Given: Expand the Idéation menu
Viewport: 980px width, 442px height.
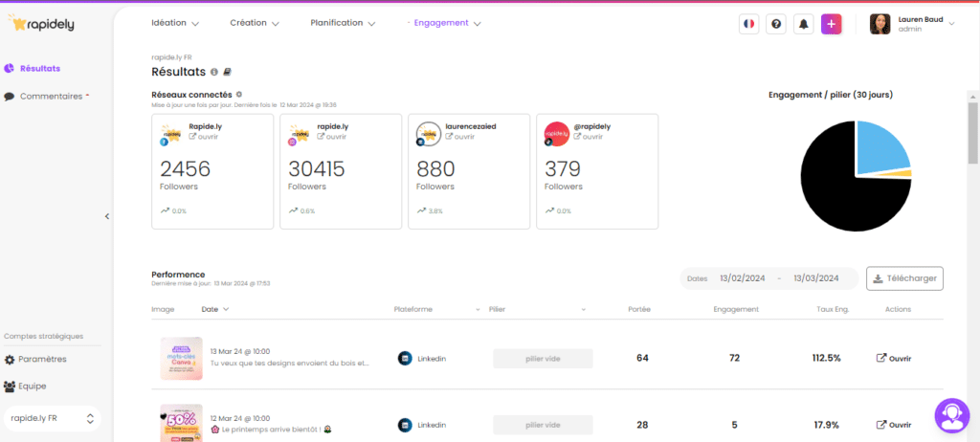Looking at the screenshot, I should (x=175, y=23).
